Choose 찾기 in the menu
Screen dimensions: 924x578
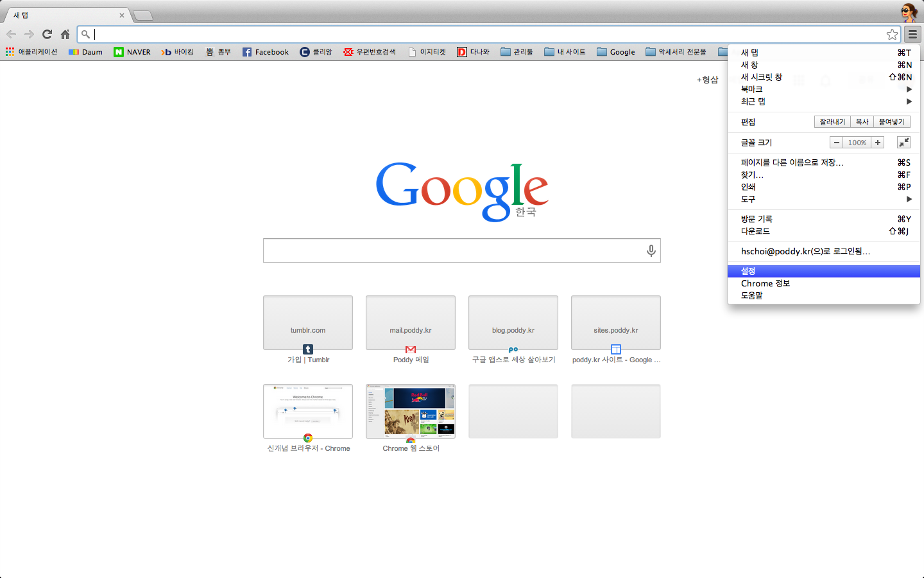(x=824, y=175)
